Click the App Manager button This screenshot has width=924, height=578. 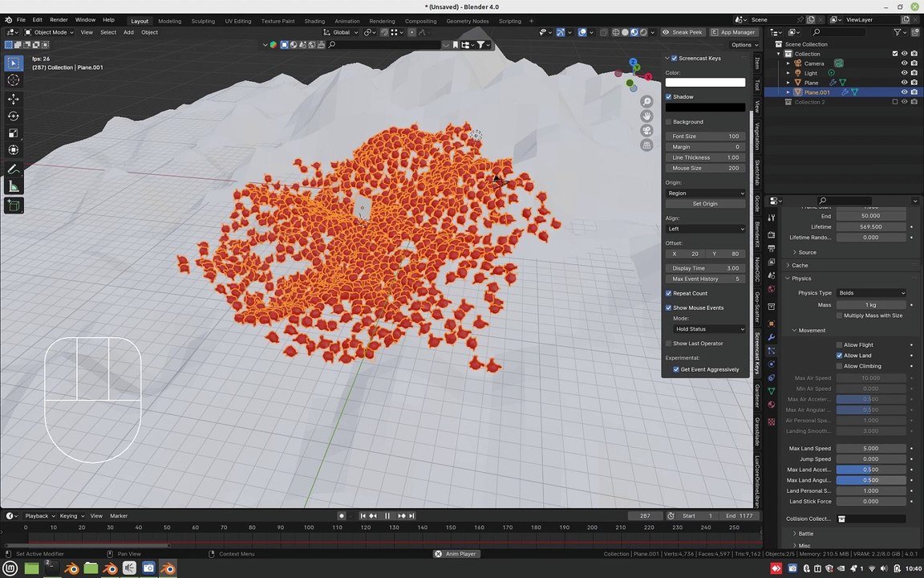(733, 32)
